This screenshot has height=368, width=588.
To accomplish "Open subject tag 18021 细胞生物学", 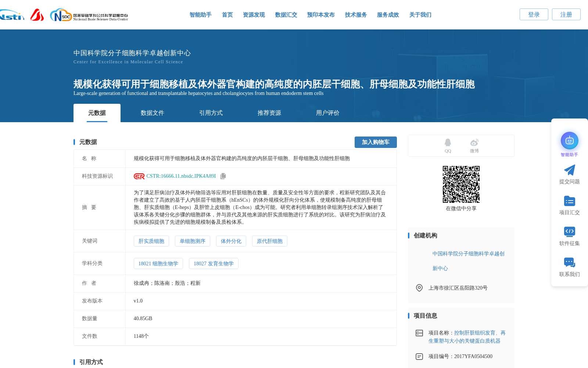I will pyautogui.click(x=158, y=263).
